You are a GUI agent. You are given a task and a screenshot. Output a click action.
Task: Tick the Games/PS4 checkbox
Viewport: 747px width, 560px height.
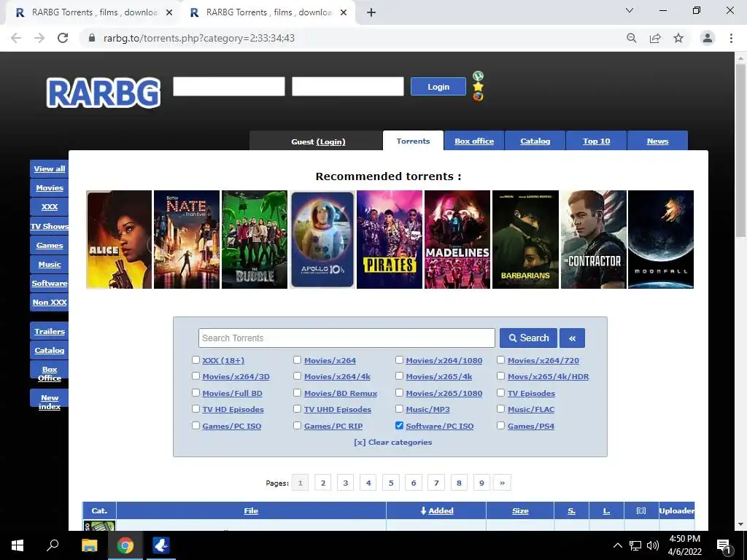click(x=500, y=426)
